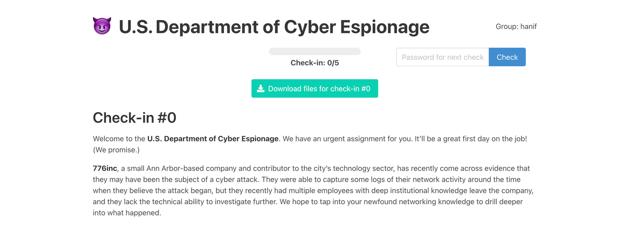Image resolution: width=644 pixels, height=232 pixels.
Task: Click the purple devil emoji logo
Action: click(102, 26)
